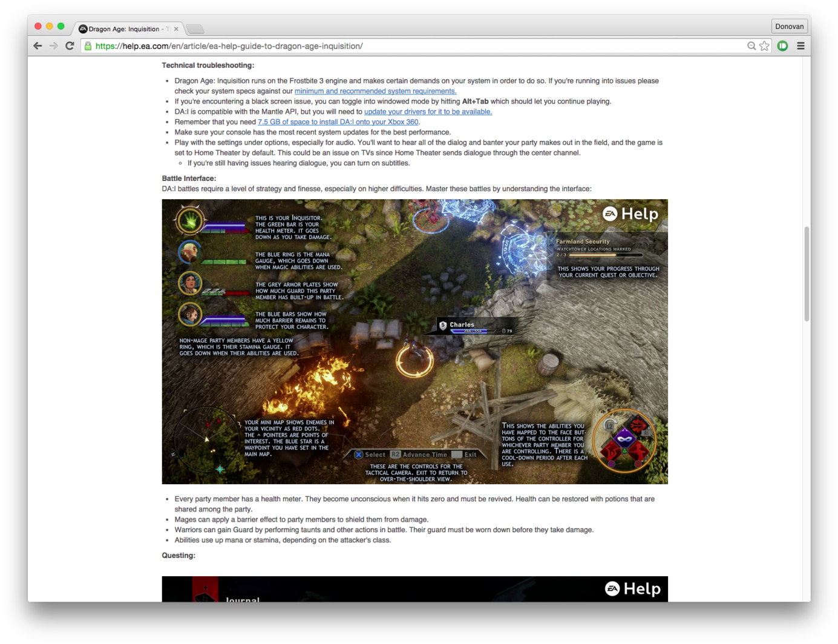The image size is (838, 644).
Task: Open a new tab with the new-tab button
Action: [x=195, y=29]
